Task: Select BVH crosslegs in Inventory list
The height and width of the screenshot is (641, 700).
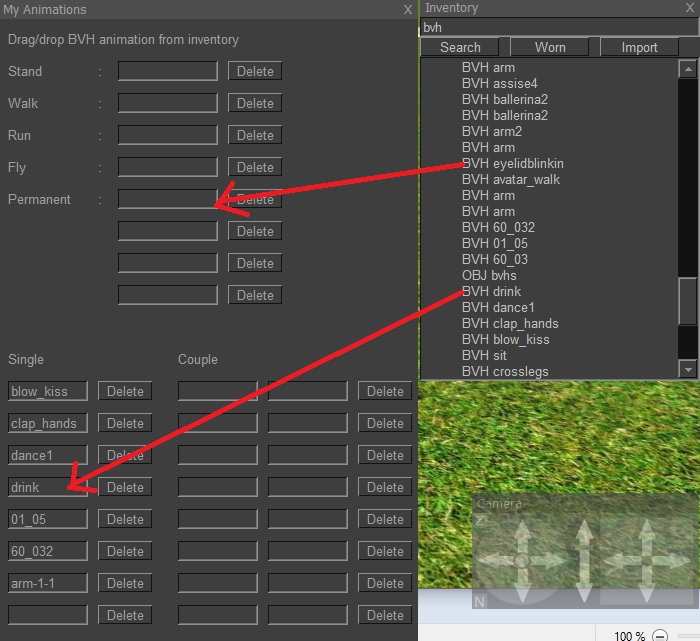Action: point(505,372)
